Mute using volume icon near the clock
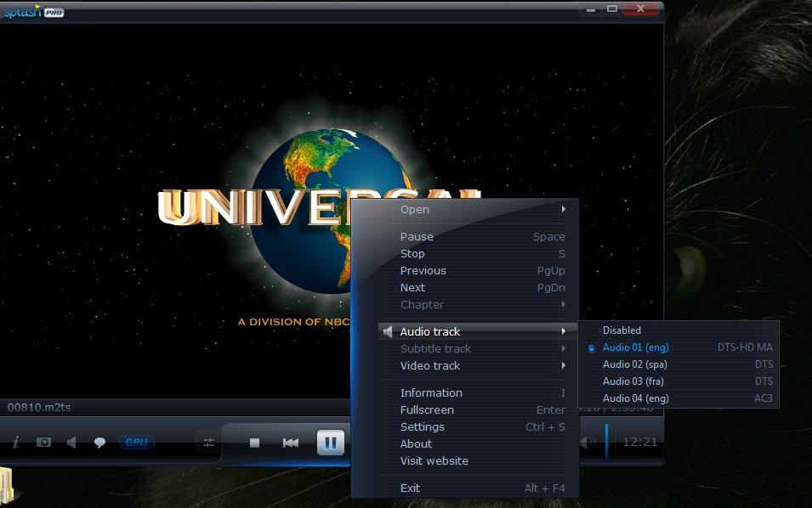Viewport: 812px width, 508px height. (588, 443)
